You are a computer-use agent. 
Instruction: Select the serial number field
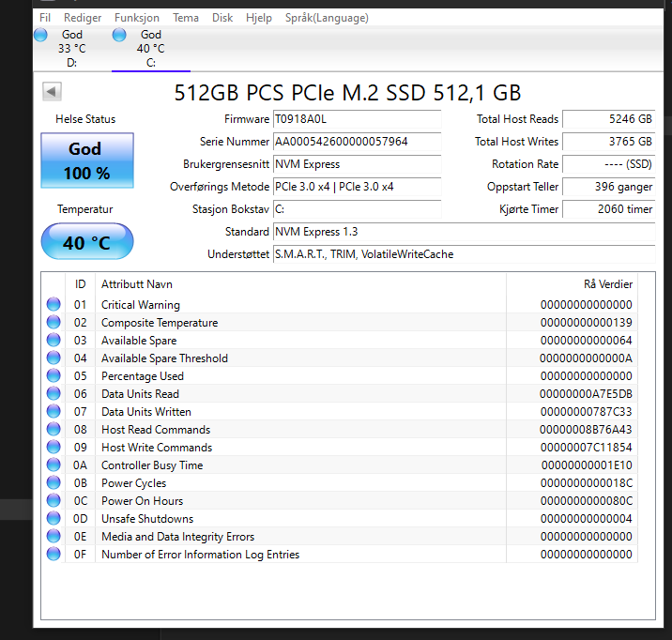tap(357, 142)
